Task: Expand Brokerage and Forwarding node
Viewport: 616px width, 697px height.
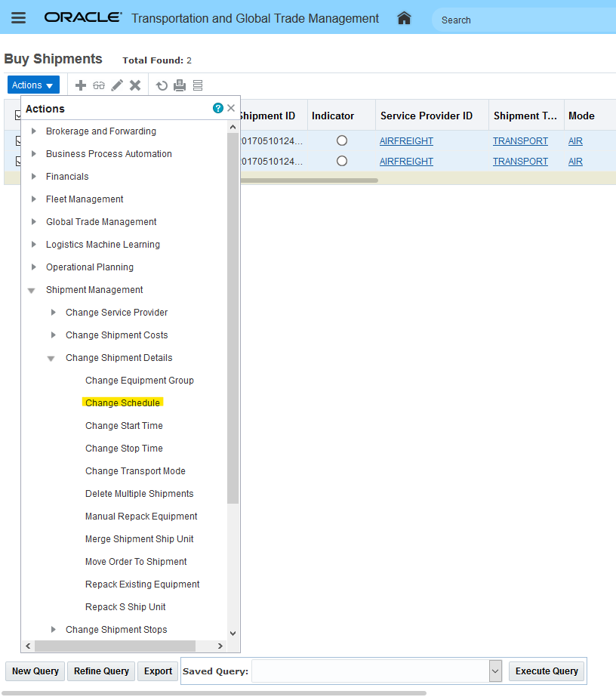Action: tap(33, 131)
